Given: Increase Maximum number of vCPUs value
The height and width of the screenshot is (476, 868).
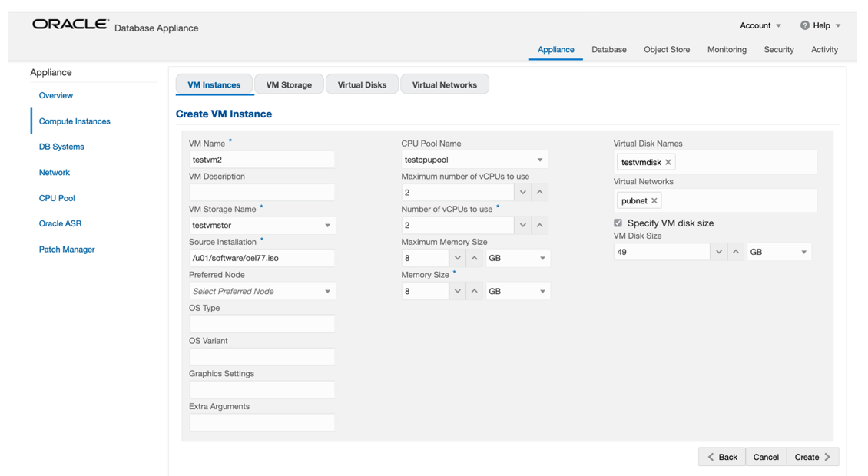Looking at the screenshot, I should point(540,192).
